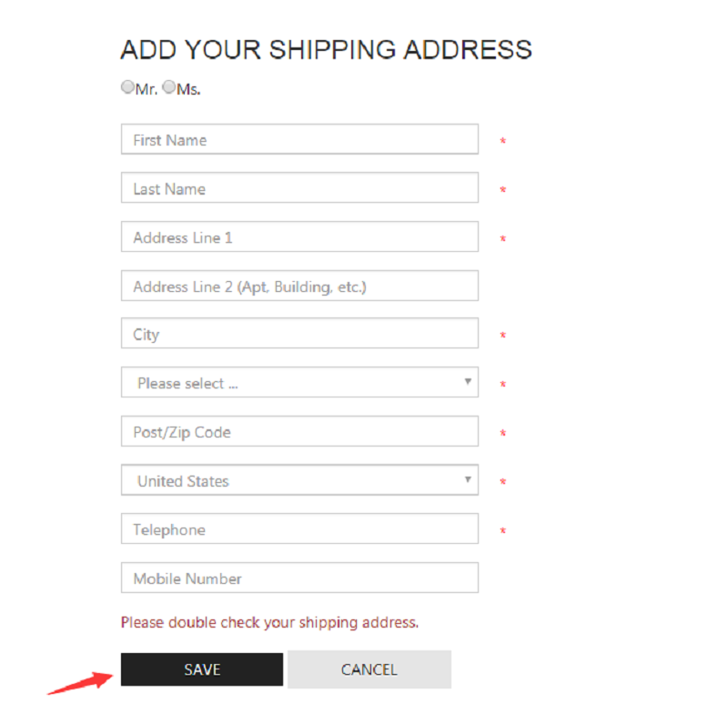Click the Last Name input field
The height and width of the screenshot is (724, 728).
click(x=299, y=188)
